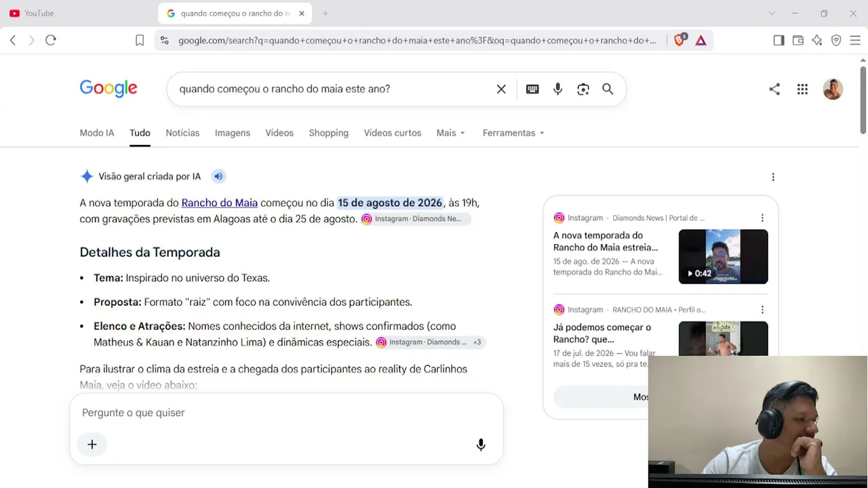This screenshot has width=868, height=488.
Task: Clear the search box text
Action: pyautogui.click(x=501, y=89)
